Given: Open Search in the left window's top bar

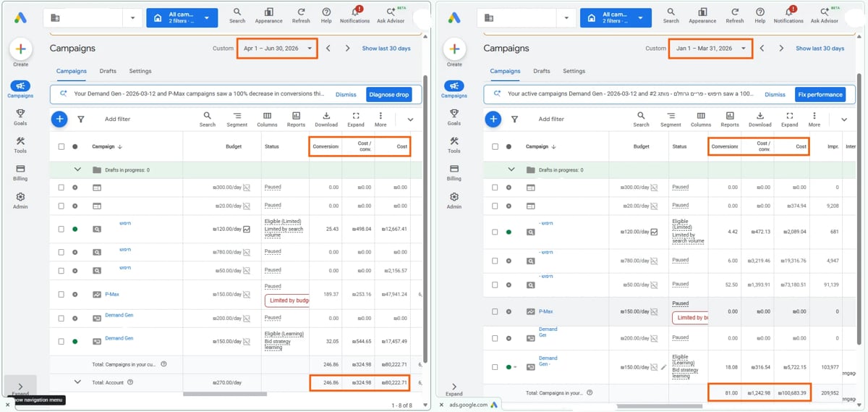Looking at the screenshot, I should click(237, 15).
